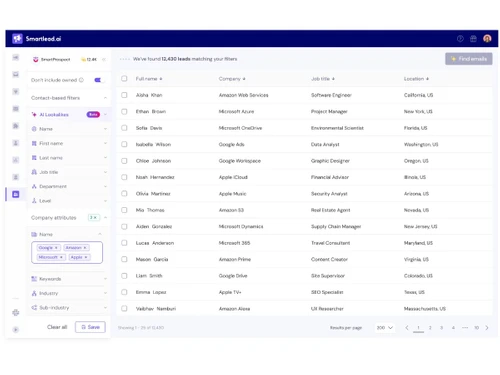Click the Keywords filter icon

34,279
